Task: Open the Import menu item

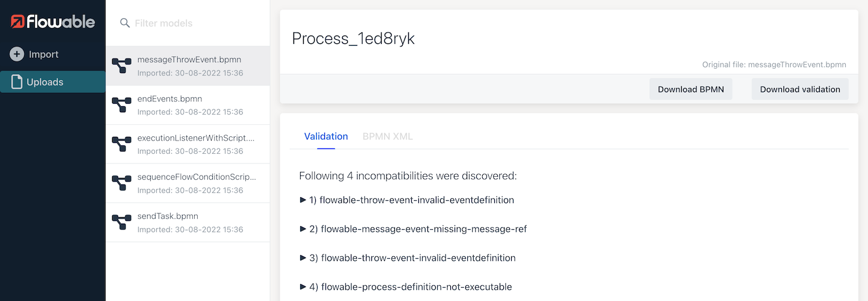Action: [x=43, y=54]
